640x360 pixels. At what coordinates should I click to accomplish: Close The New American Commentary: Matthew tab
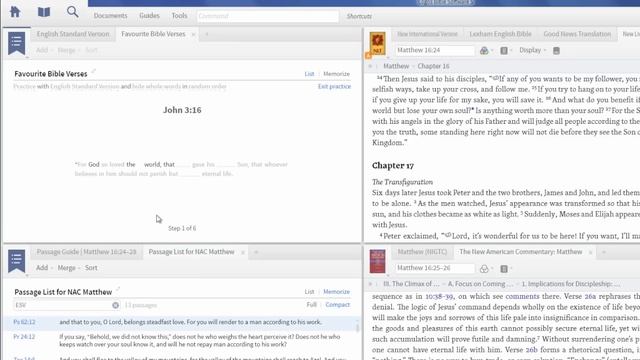coord(590,252)
